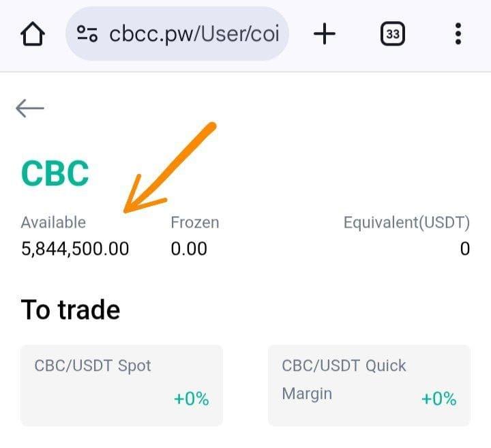Tap the To trade section heading
491x448 pixels.
click(x=71, y=310)
